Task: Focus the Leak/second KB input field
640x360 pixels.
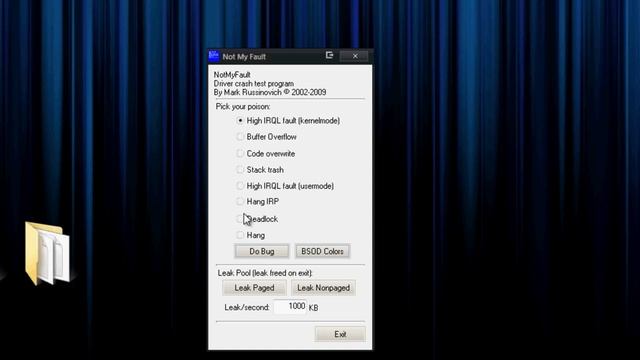Action: pos(290,307)
